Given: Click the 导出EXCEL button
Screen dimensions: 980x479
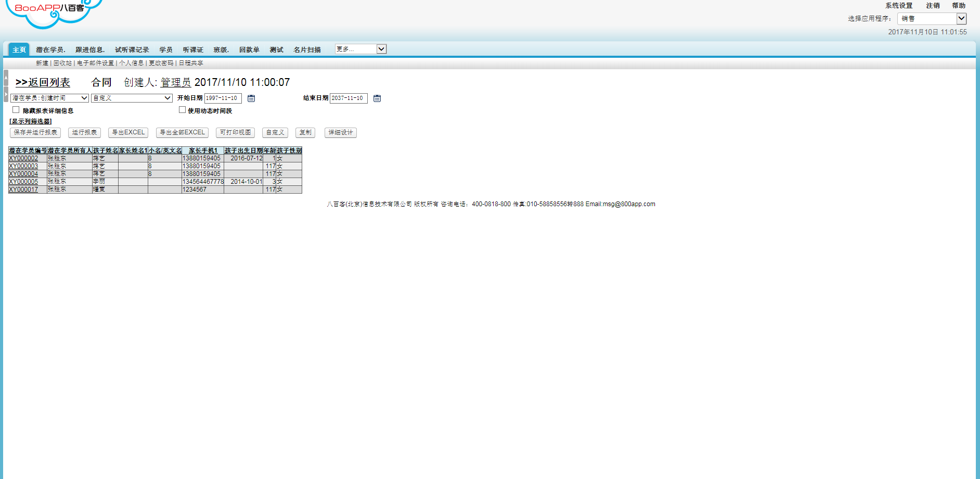Looking at the screenshot, I should [x=128, y=133].
